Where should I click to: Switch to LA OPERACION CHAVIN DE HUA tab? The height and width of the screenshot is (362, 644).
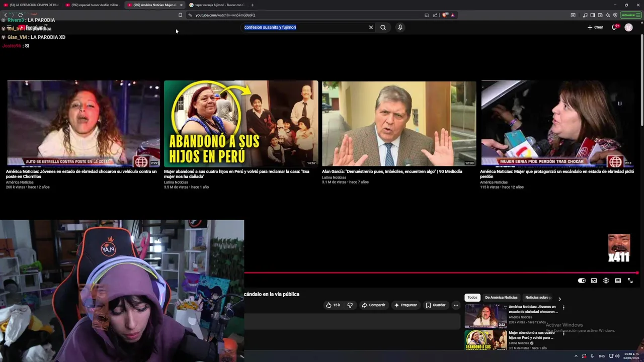[x=31, y=5]
